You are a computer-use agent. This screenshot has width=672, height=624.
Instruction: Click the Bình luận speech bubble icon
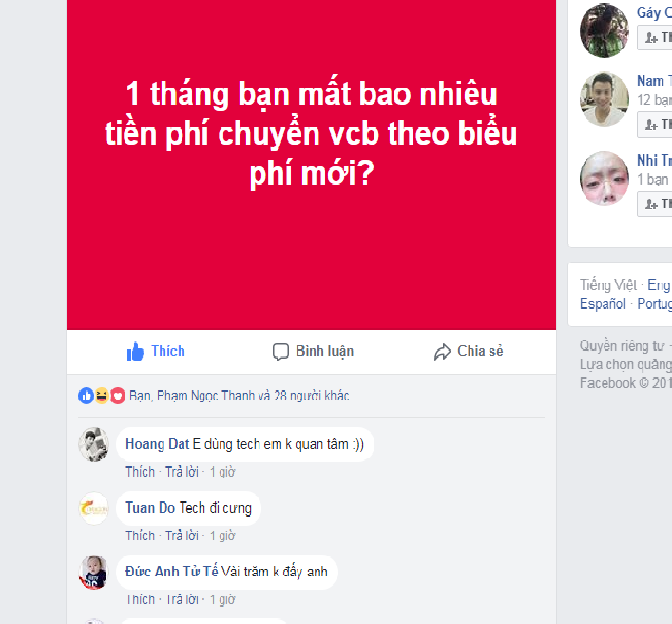coord(280,352)
